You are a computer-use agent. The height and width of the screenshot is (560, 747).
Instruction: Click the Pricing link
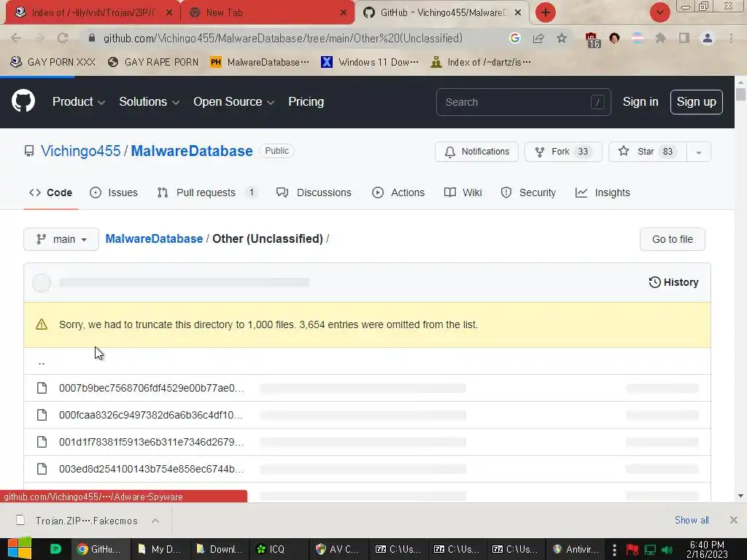point(306,102)
